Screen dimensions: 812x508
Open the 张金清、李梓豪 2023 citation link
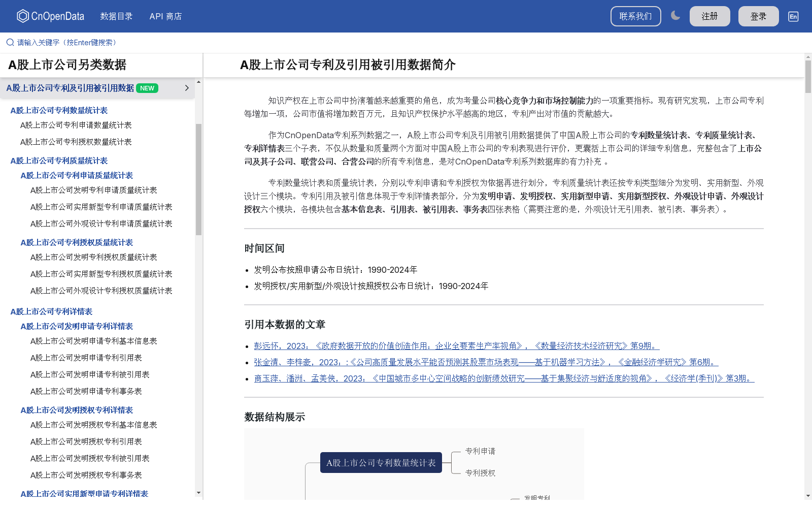pyautogui.click(x=486, y=362)
